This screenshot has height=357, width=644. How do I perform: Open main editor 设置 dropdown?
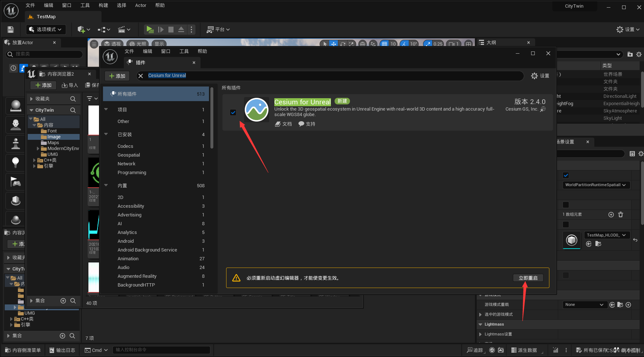[x=628, y=30]
